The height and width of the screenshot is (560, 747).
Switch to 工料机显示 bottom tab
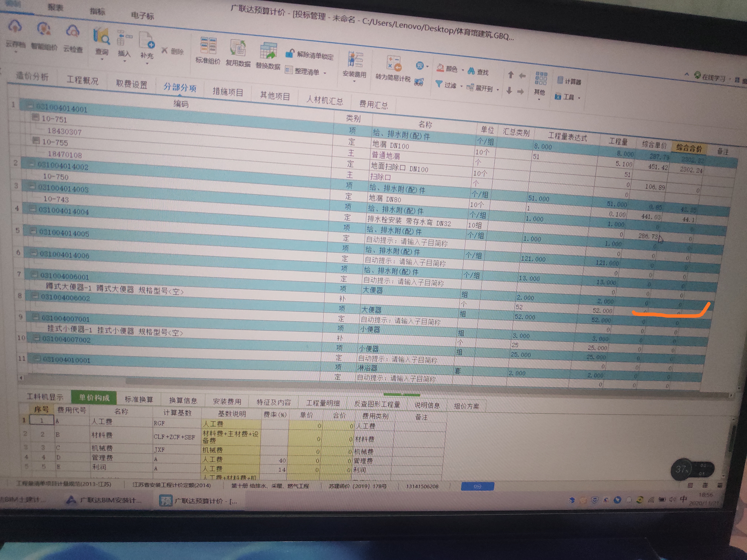pyautogui.click(x=45, y=397)
